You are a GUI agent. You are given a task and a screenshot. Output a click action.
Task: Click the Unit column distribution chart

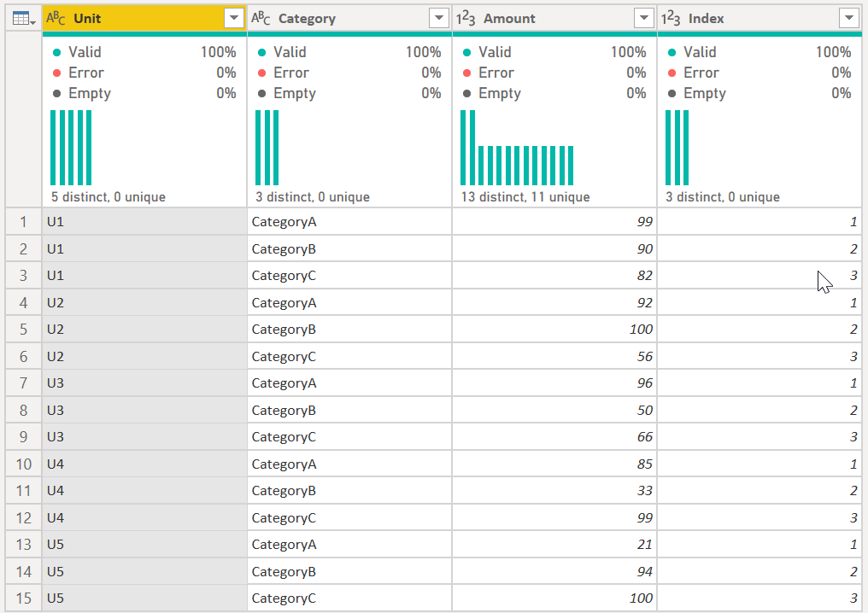[x=71, y=148]
